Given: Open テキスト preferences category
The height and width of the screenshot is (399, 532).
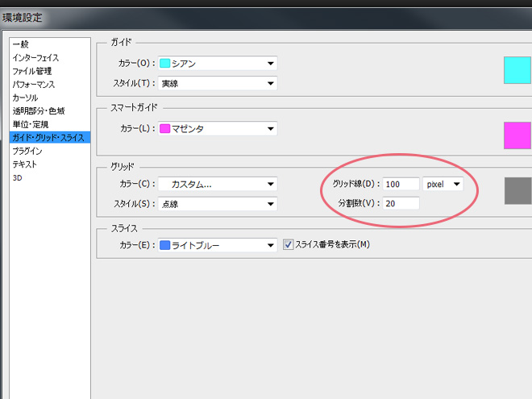Looking at the screenshot, I should [24, 164].
